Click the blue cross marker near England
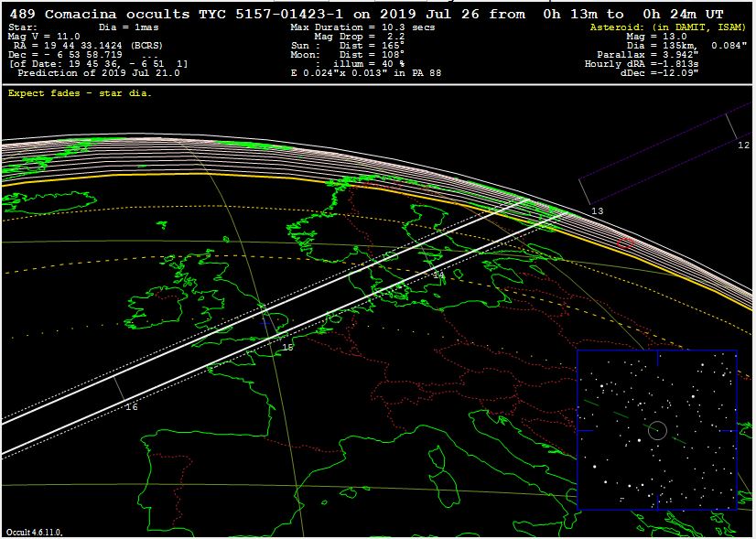Viewport: 756px width, 539px height. pyautogui.click(x=266, y=321)
